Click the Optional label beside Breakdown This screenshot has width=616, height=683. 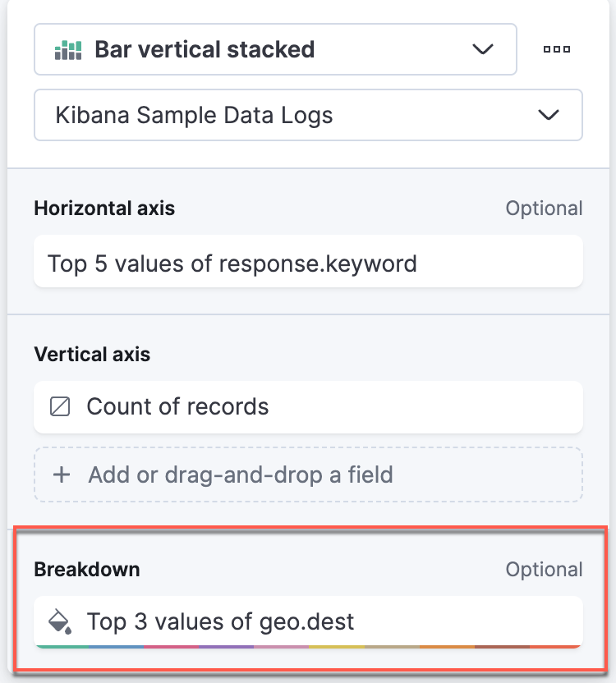coord(544,570)
